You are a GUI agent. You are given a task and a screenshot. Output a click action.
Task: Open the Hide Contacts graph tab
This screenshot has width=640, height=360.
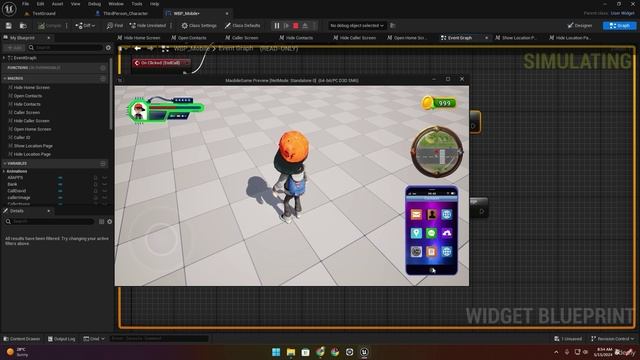(296, 38)
